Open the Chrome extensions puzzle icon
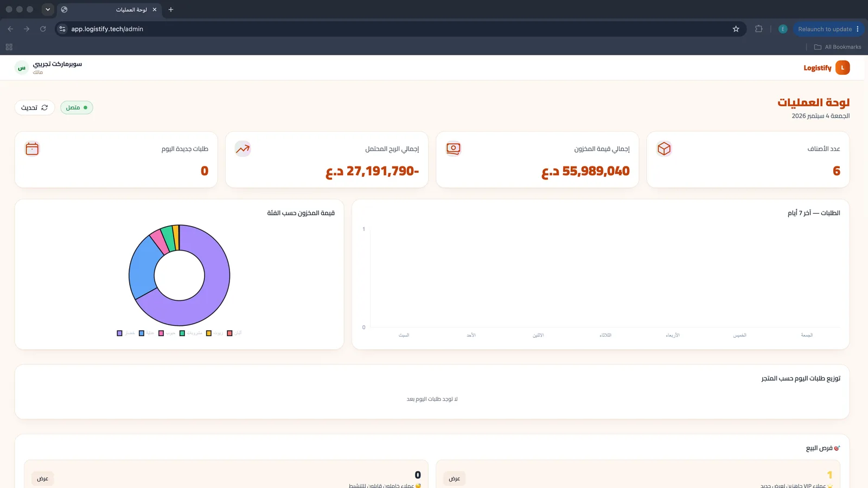Image resolution: width=868 pixels, height=488 pixels. (x=759, y=29)
